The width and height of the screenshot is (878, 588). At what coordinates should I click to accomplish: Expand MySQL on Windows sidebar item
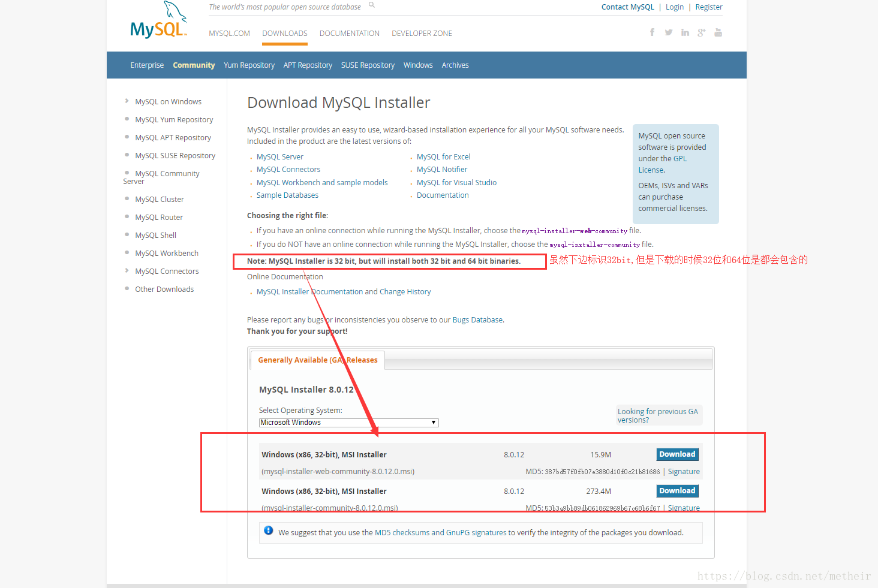point(168,102)
